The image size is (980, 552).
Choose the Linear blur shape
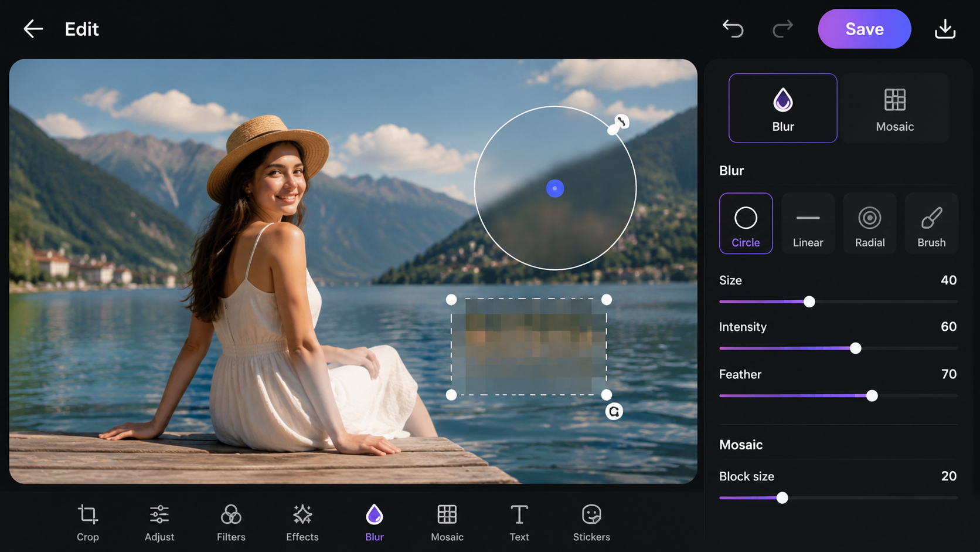click(808, 223)
